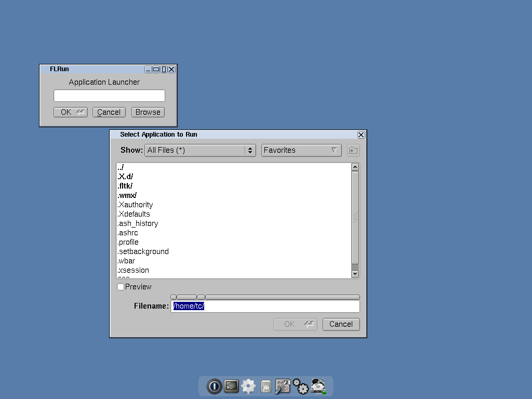Expand the Favorites dropdown menu
Screen dimensions: 532x399
click(301, 150)
